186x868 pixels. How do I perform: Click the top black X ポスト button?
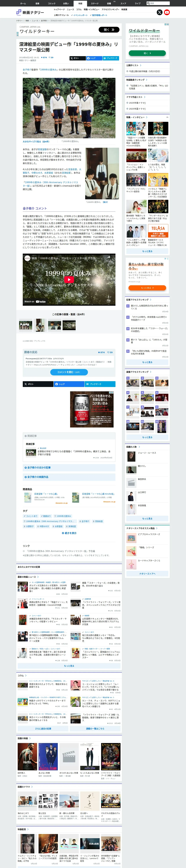[77, 58]
